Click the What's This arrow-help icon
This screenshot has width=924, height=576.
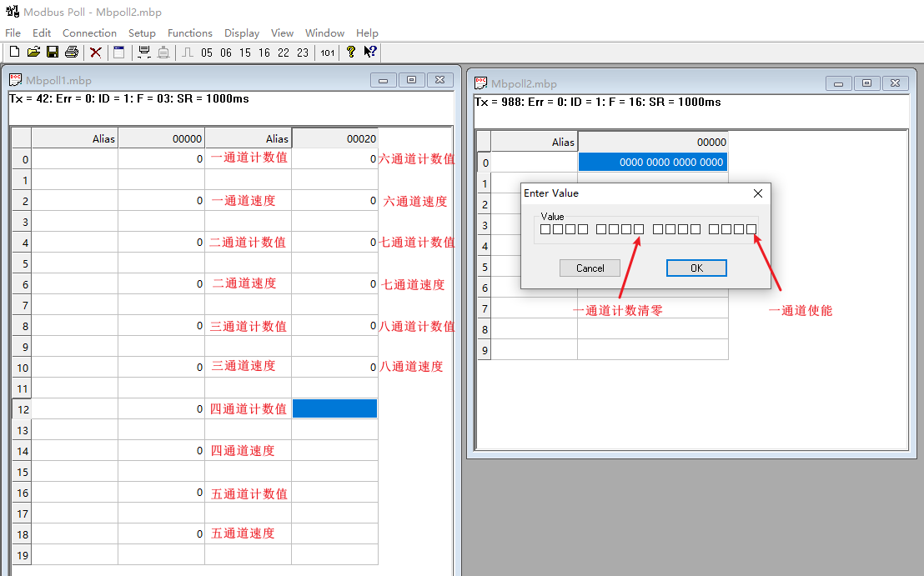pyautogui.click(x=370, y=52)
